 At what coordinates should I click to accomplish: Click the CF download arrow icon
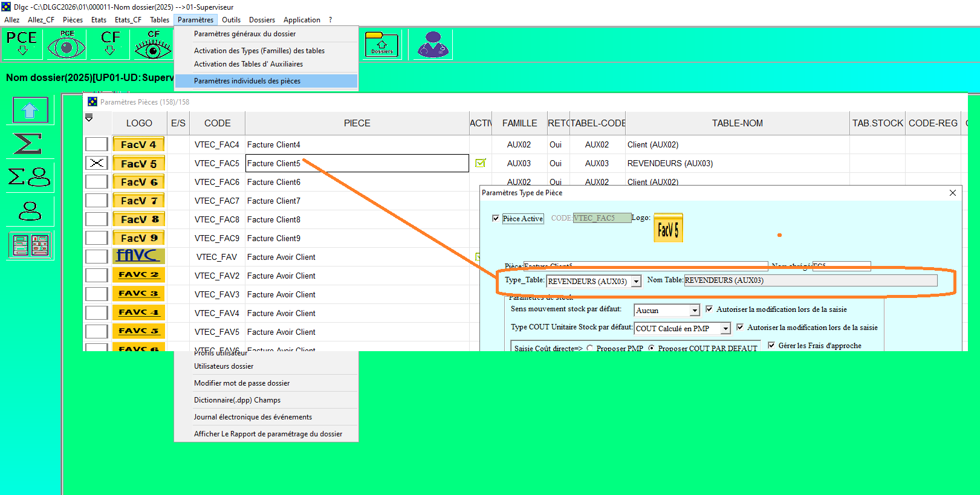click(x=110, y=44)
